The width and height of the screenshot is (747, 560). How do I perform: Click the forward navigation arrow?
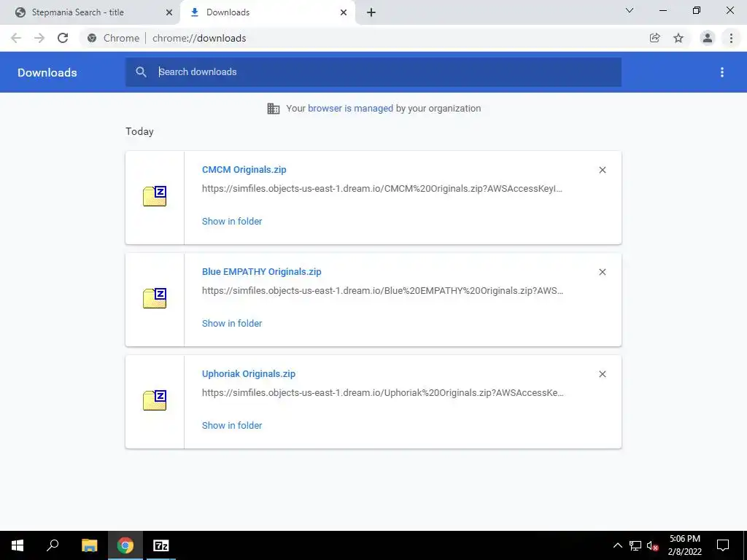[39, 38]
